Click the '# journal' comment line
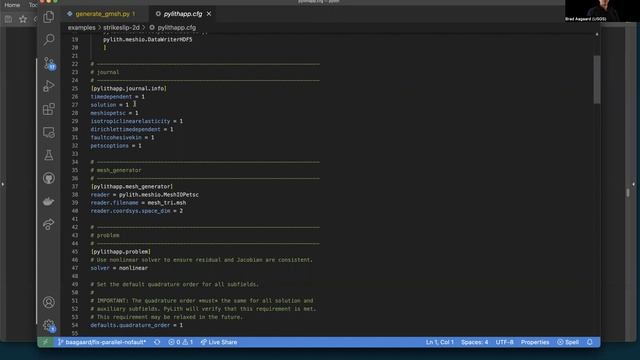The image size is (640, 360). (x=105, y=72)
